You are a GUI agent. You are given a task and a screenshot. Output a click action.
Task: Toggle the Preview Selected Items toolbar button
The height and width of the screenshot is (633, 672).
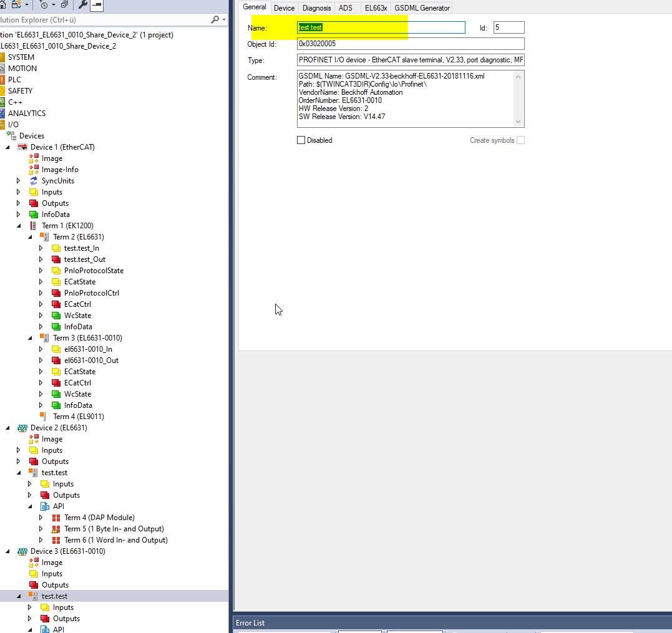(97, 5)
